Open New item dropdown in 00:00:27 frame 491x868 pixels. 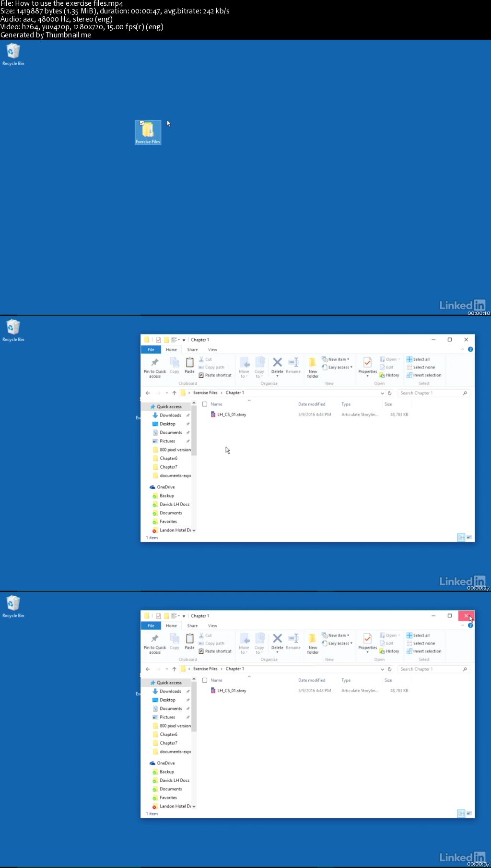tap(336, 359)
